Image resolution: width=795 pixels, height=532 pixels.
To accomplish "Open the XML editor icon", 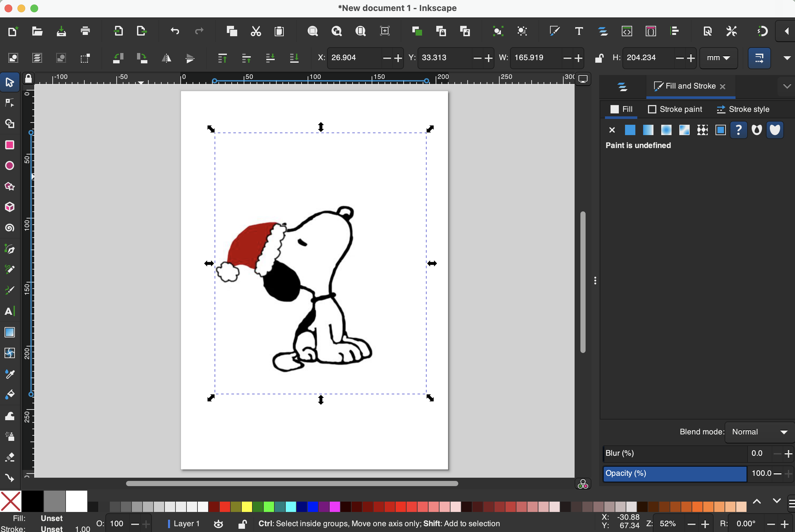I will click(627, 31).
